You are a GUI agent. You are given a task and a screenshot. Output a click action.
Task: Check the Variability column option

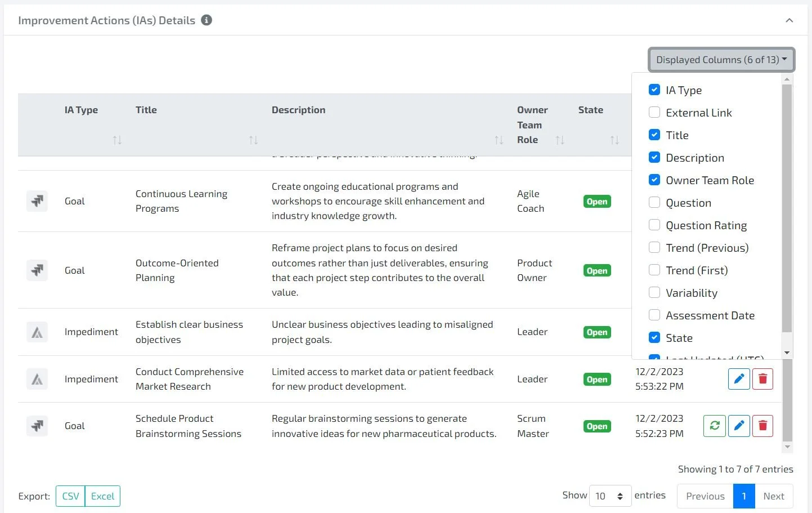[654, 292]
